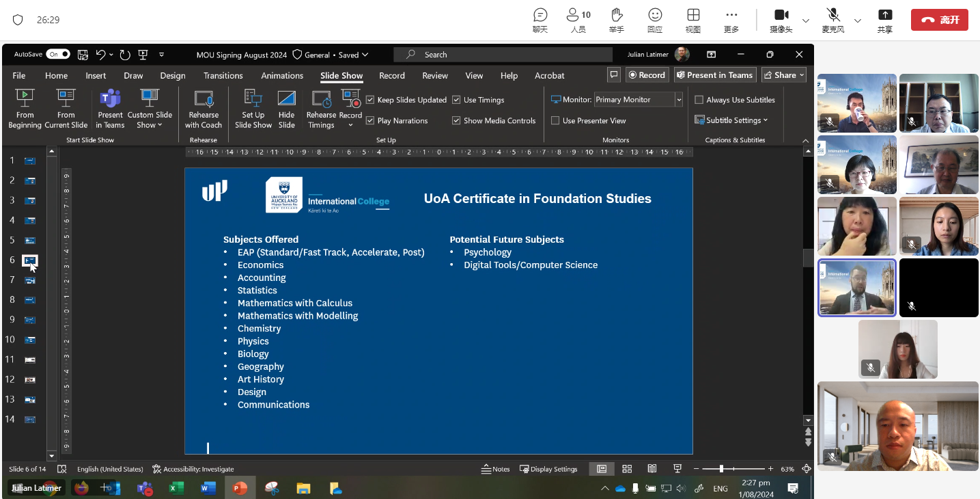Open Display Settings in status bar
980x499 pixels.
click(548, 469)
